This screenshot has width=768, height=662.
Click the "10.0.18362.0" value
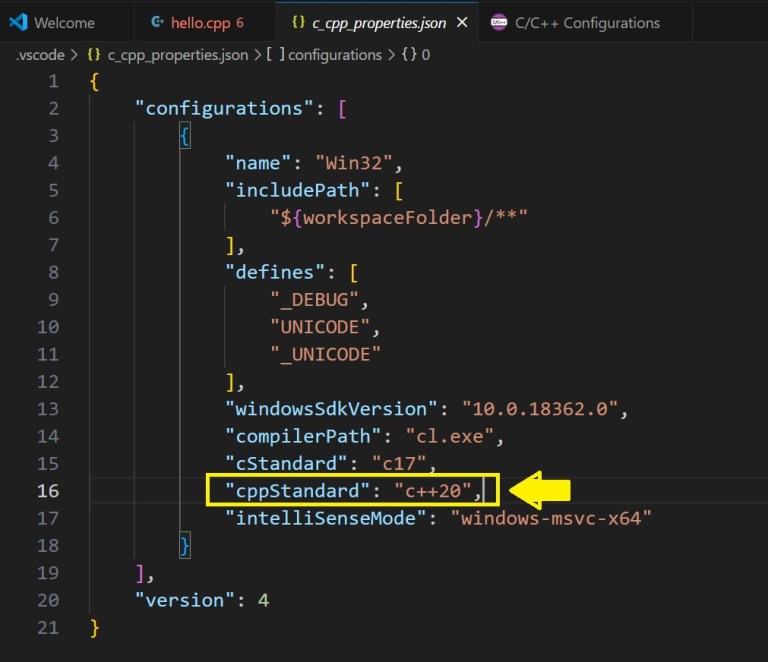[540, 409]
